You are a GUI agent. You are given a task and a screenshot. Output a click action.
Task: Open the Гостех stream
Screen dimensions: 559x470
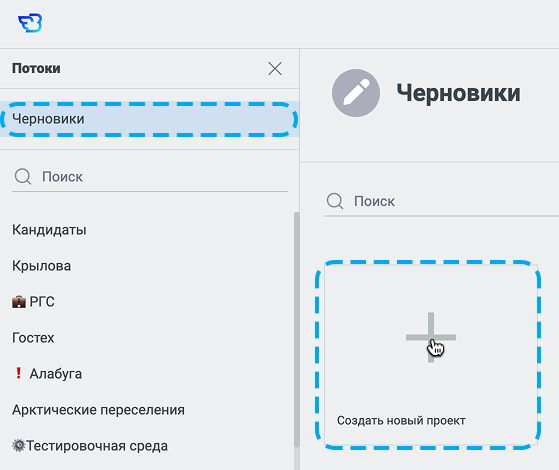click(x=33, y=338)
